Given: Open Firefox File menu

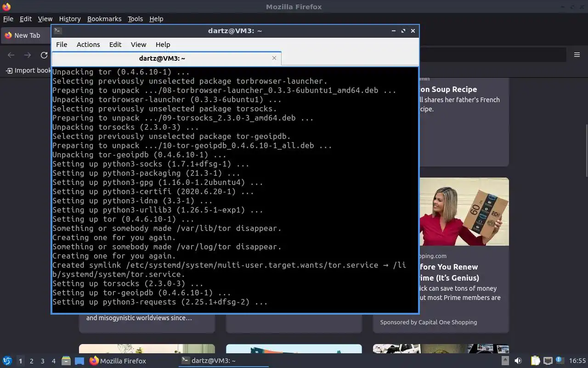Looking at the screenshot, I should pyautogui.click(x=8, y=19).
